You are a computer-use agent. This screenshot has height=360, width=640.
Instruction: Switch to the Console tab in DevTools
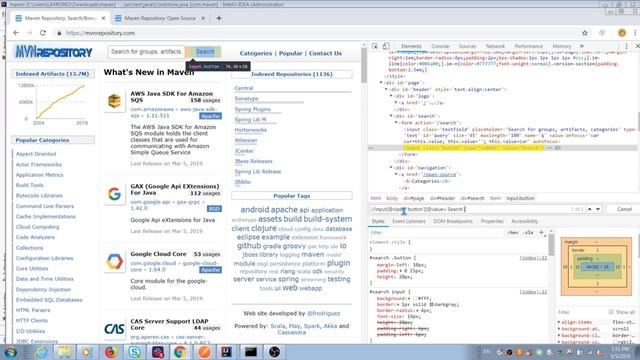tap(440, 46)
